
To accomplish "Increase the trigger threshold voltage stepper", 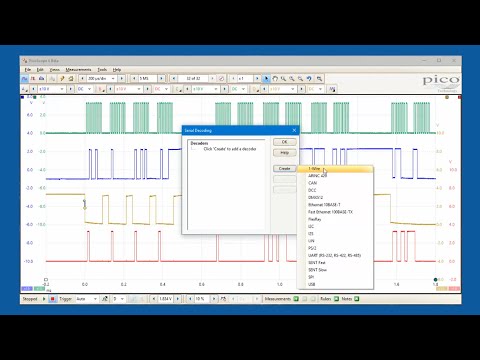I will (178, 299).
